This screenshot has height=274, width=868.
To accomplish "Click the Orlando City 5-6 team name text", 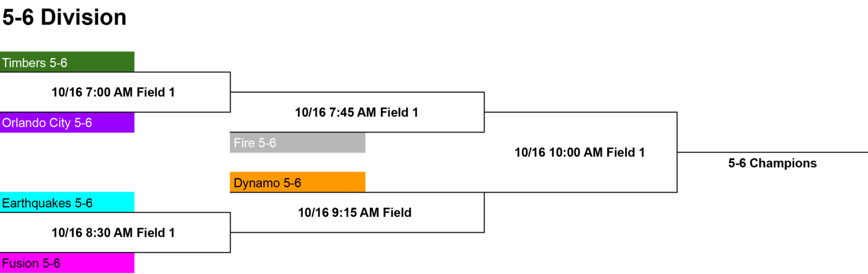I will (47, 123).
